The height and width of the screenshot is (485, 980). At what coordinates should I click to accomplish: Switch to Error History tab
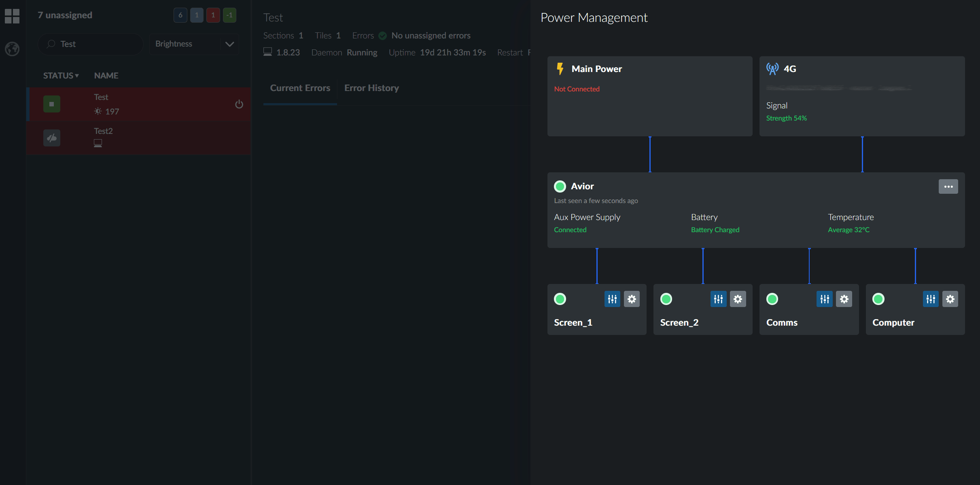point(371,88)
